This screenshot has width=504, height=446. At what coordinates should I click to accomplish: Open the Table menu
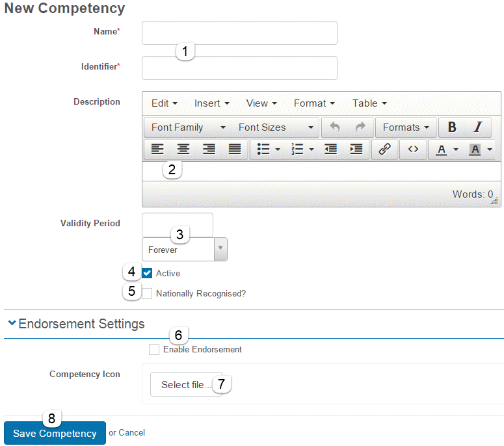[369, 103]
